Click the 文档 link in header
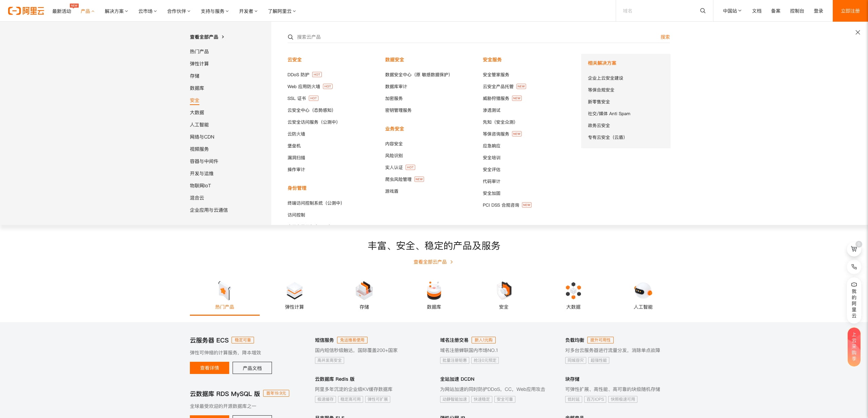 pos(757,11)
